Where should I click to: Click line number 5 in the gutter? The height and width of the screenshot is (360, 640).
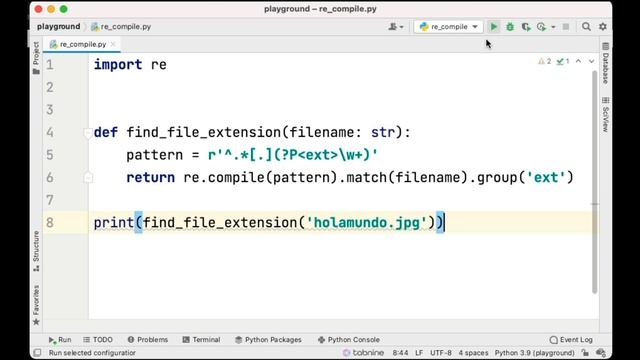50,155
